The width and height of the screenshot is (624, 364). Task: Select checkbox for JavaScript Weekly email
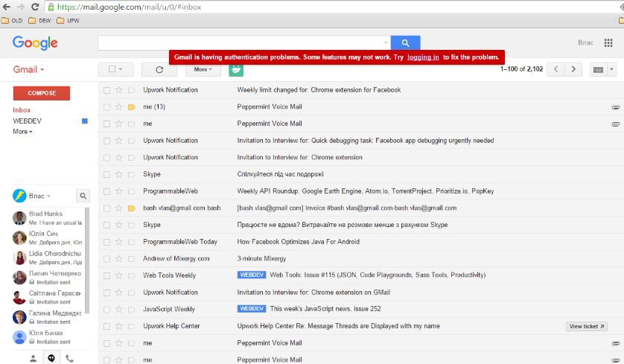106,310
